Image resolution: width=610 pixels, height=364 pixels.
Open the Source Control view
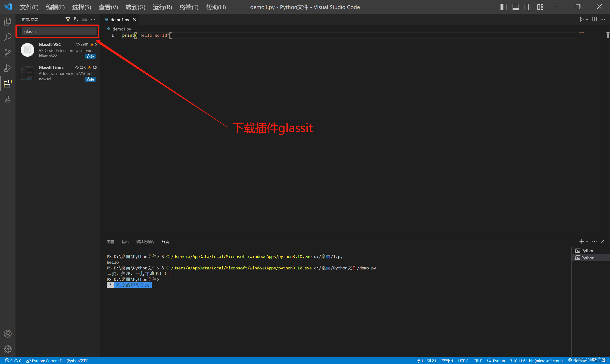pos(8,52)
